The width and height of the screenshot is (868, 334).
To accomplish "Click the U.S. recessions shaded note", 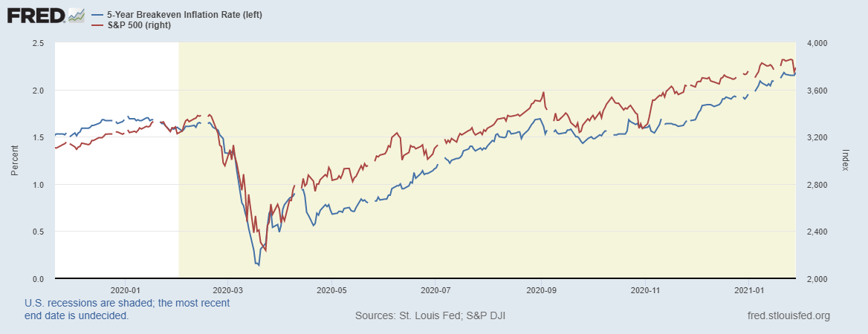I will pyautogui.click(x=127, y=309).
